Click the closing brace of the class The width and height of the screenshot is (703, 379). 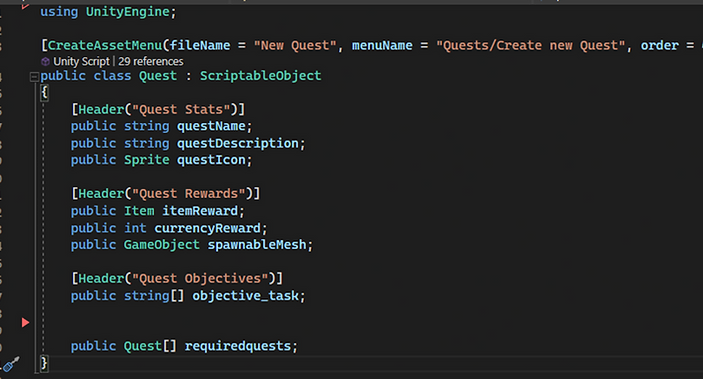(44, 363)
